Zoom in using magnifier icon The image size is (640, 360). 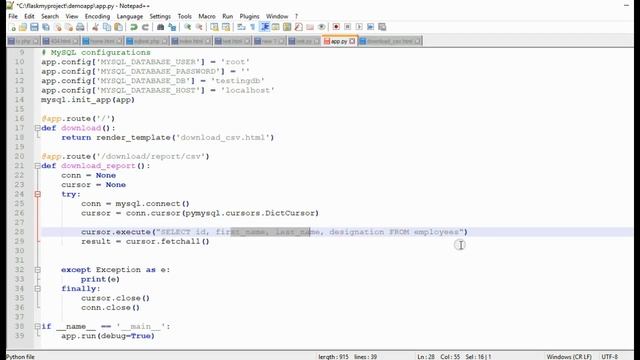187,27
